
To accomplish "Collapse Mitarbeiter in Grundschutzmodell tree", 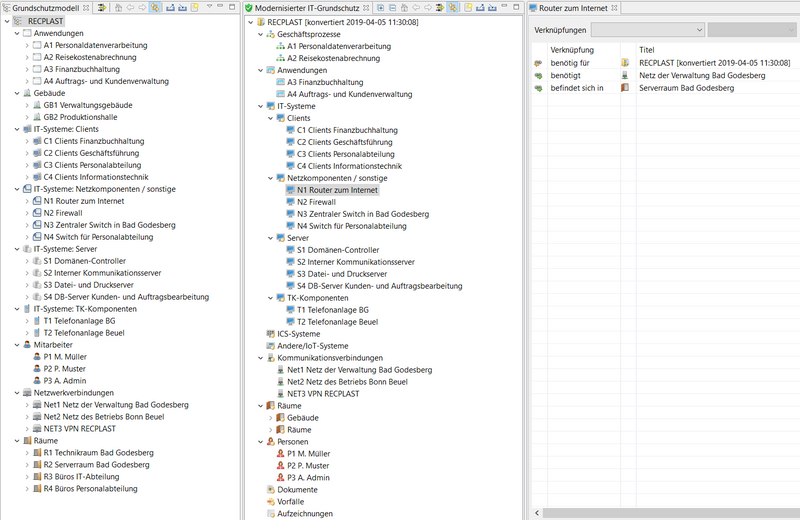I will click(x=17, y=345).
